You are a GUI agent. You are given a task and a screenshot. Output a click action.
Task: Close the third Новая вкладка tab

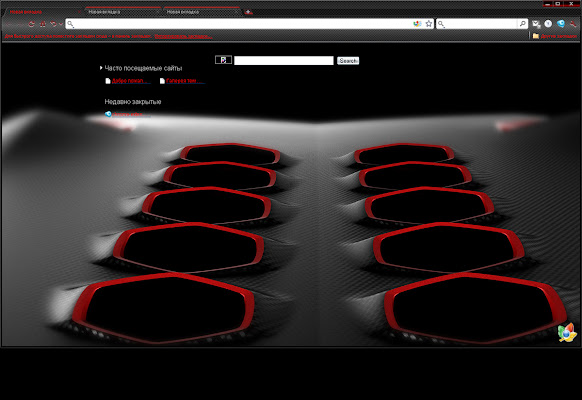click(236, 12)
